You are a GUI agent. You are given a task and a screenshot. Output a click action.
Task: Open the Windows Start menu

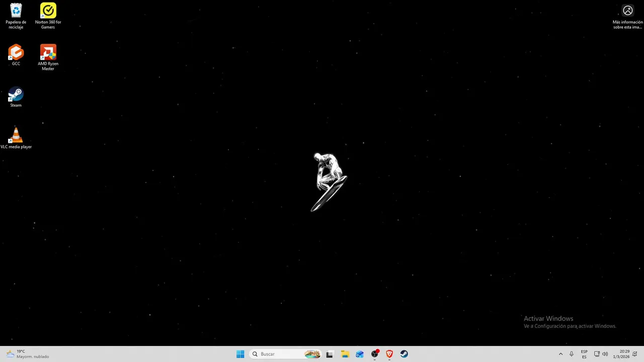(x=240, y=354)
